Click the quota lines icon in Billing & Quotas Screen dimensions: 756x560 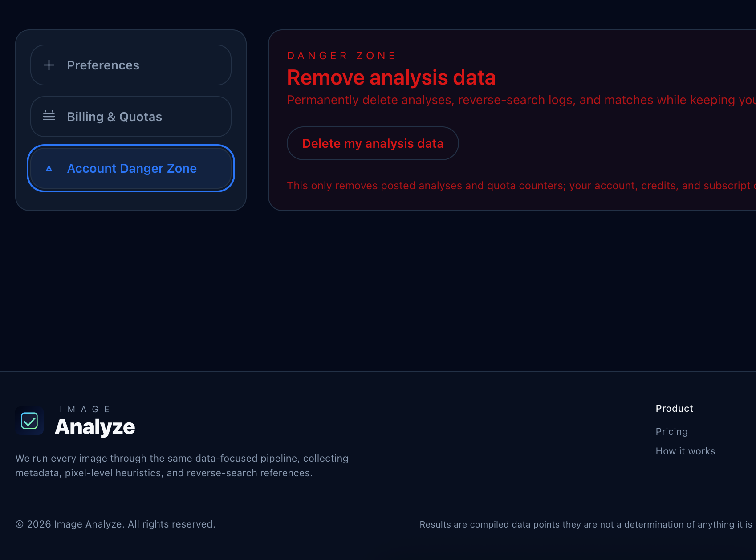click(x=49, y=117)
